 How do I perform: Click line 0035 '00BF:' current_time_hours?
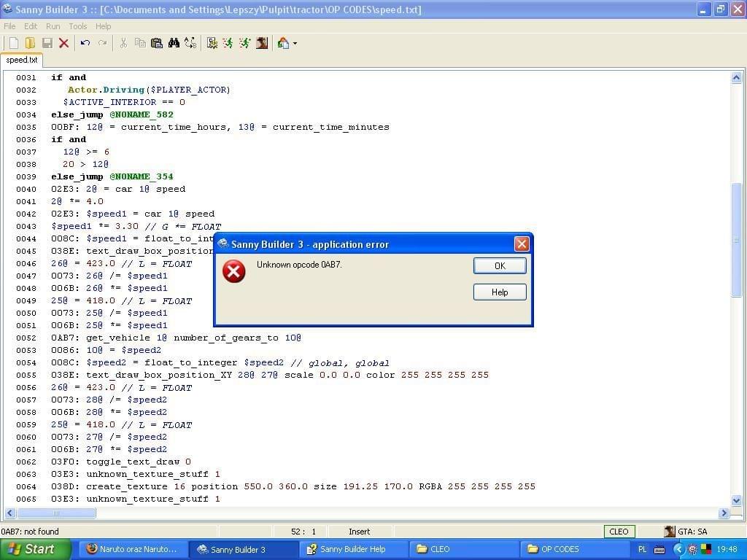tap(220, 127)
